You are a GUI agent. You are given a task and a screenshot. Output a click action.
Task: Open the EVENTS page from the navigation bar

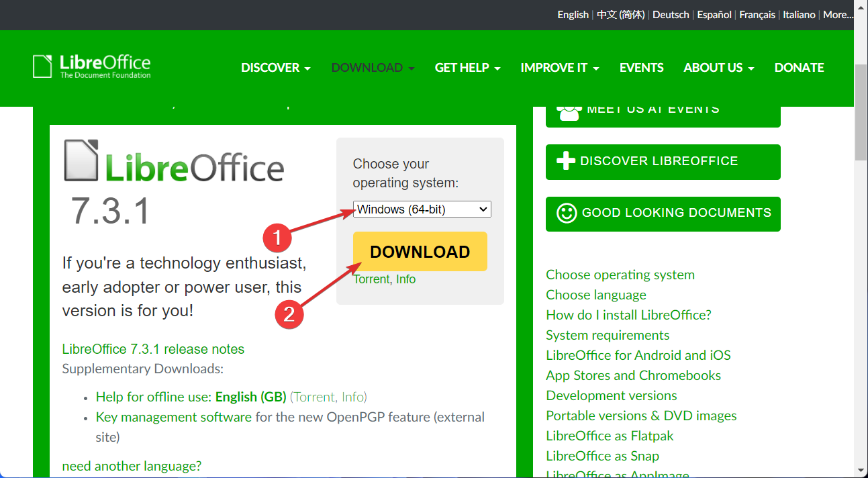641,67
